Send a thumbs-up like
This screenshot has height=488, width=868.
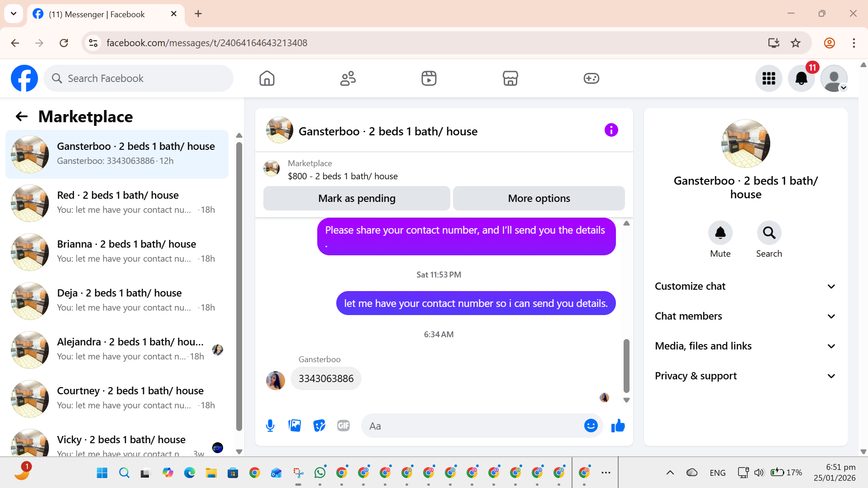[618, 426]
